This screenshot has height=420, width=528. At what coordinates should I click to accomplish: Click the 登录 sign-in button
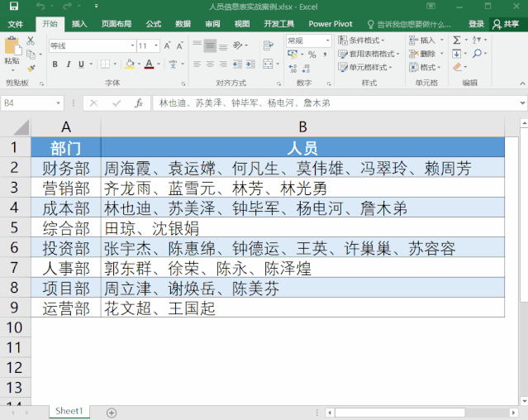click(476, 24)
